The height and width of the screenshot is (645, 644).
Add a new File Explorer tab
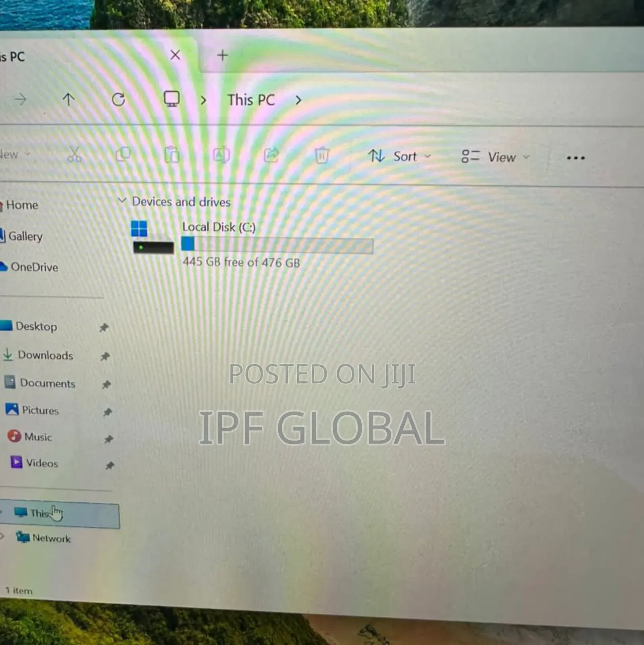pyautogui.click(x=222, y=55)
